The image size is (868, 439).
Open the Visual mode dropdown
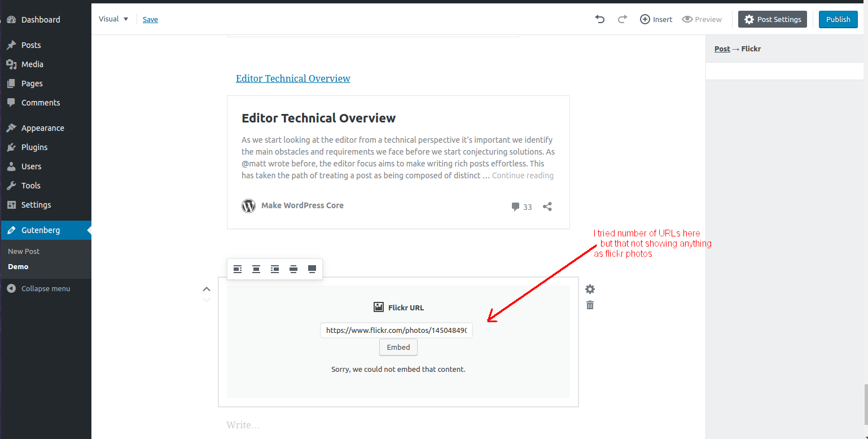tap(113, 19)
